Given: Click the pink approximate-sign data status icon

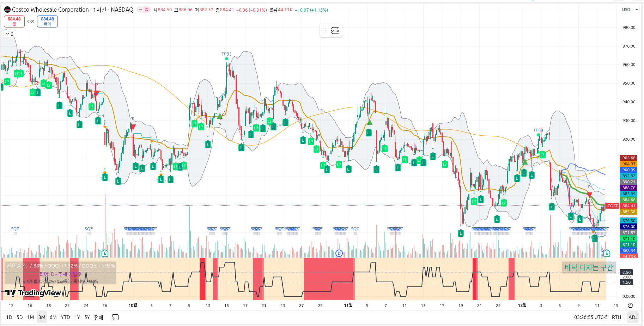Looking at the screenshot, I should tap(147, 10).
